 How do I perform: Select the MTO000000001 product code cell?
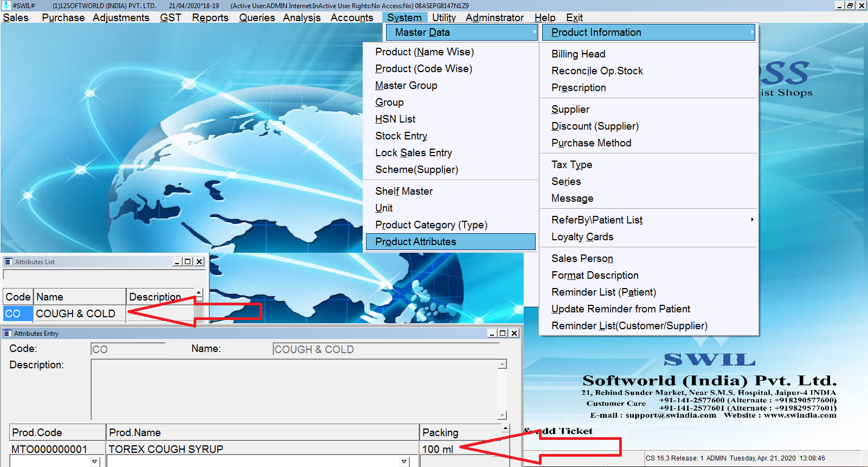click(x=57, y=449)
